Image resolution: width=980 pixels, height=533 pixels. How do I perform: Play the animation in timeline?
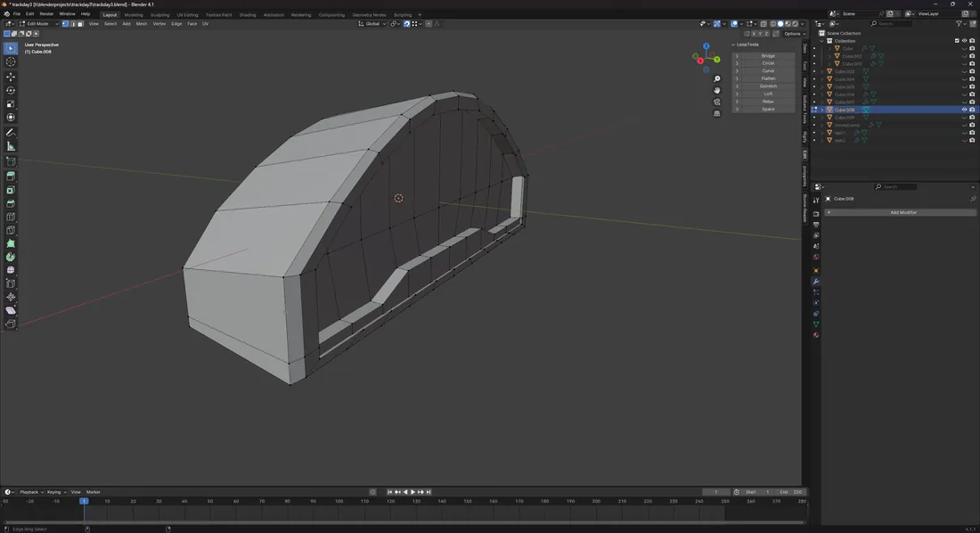(x=412, y=492)
